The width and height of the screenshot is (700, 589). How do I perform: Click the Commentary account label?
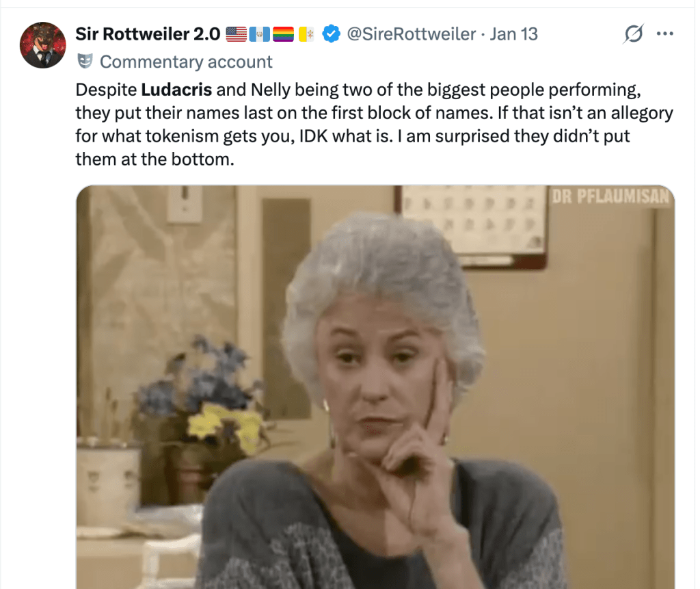tap(186, 62)
